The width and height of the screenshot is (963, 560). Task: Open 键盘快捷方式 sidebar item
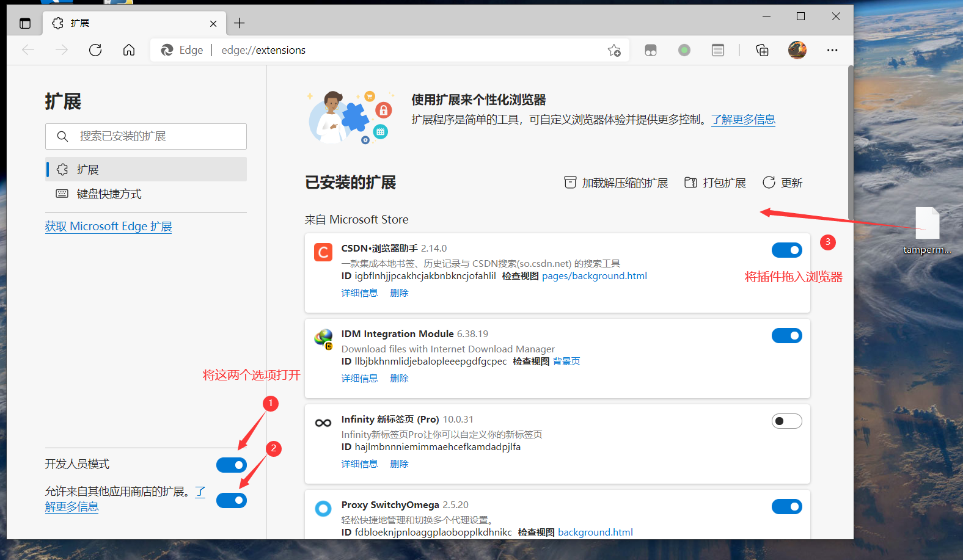pyautogui.click(x=146, y=194)
